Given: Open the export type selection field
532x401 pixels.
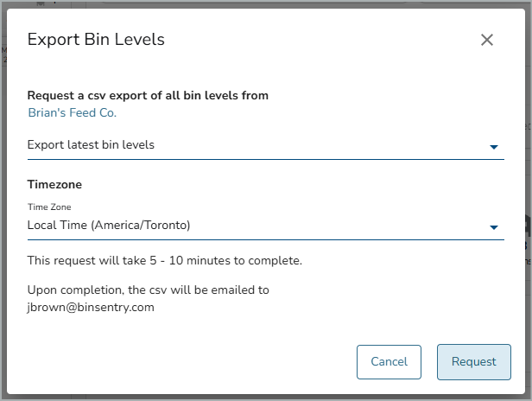Looking at the screenshot, I should coord(266,145).
